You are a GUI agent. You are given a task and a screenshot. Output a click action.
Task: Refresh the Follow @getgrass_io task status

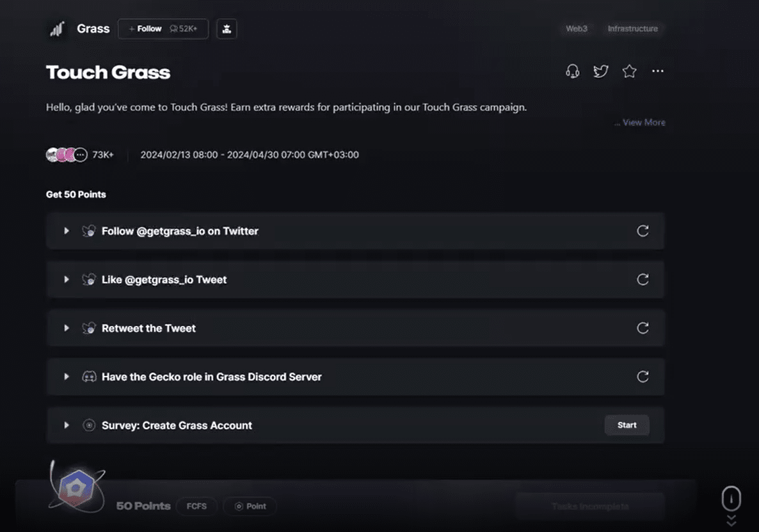pyautogui.click(x=643, y=231)
